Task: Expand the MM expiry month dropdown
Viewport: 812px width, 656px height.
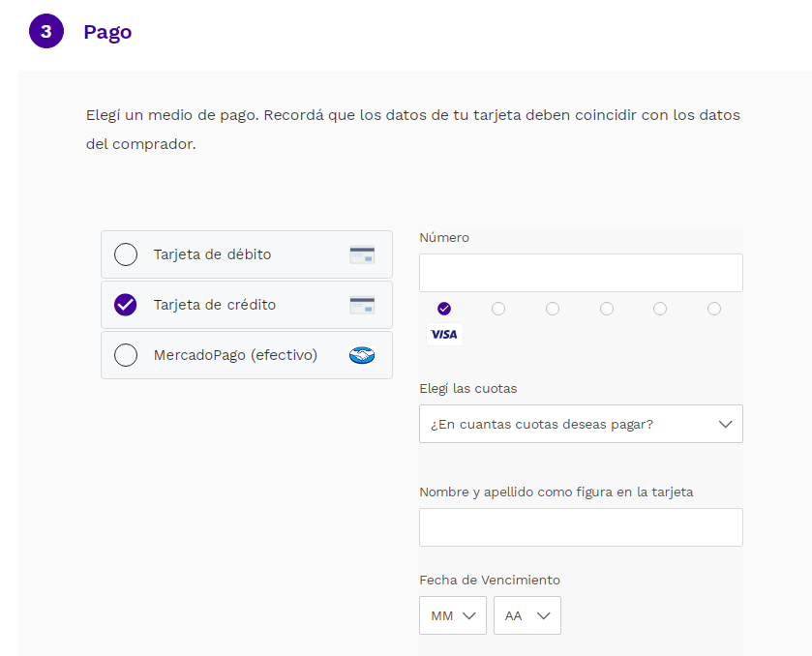Action: coord(453,615)
